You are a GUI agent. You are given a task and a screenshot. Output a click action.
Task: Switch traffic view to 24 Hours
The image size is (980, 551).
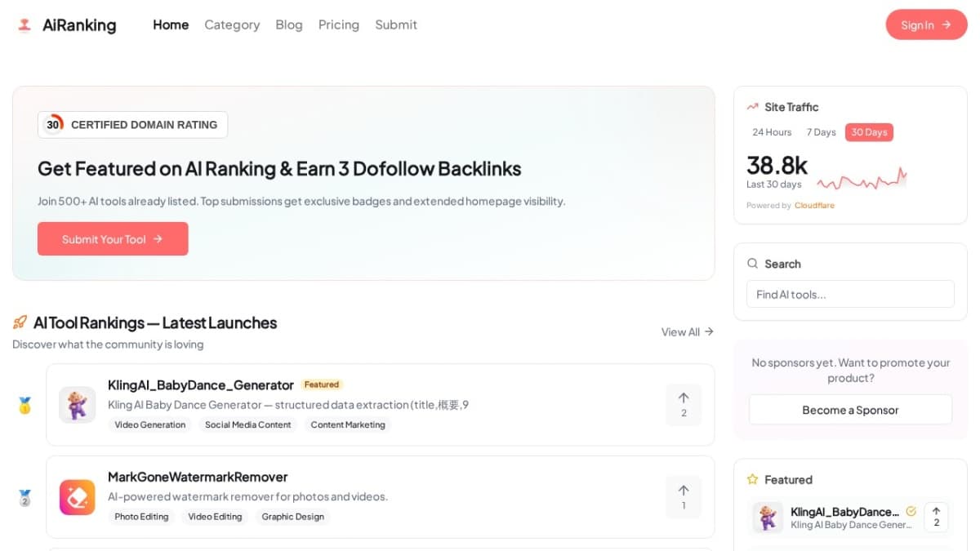point(771,131)
